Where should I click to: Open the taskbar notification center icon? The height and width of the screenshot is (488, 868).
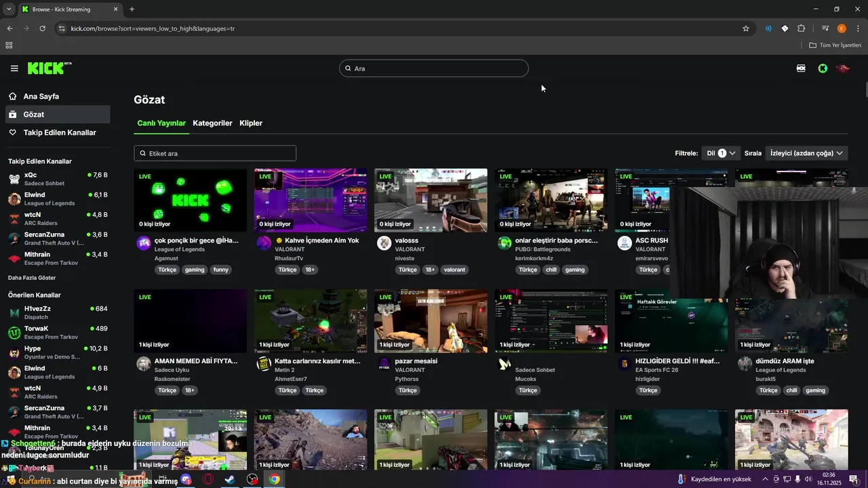pyautogui.click(x=854, y=479)
